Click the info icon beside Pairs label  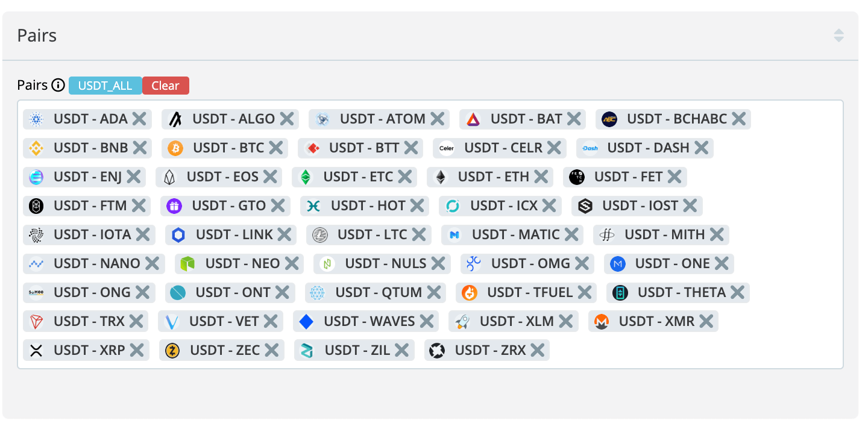tap(58, 86)
